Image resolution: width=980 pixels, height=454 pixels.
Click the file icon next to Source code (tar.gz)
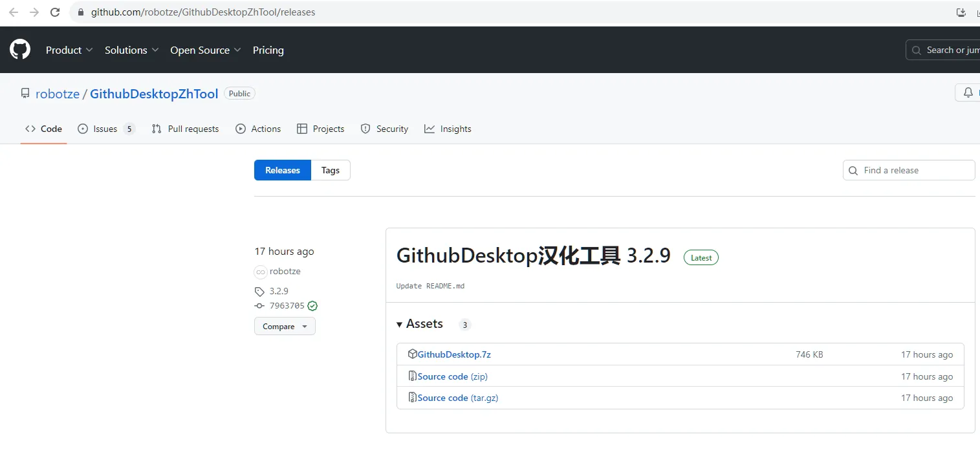point(412,397)
